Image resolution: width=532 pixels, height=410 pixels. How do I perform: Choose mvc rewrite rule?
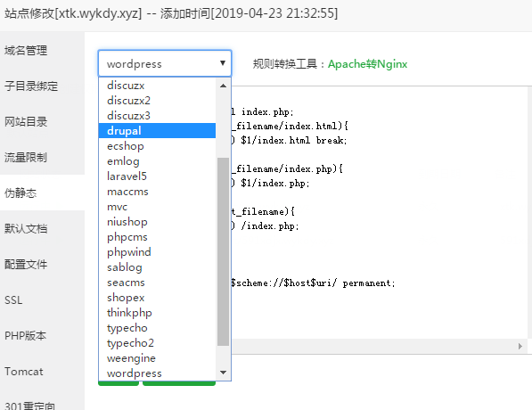157,207
